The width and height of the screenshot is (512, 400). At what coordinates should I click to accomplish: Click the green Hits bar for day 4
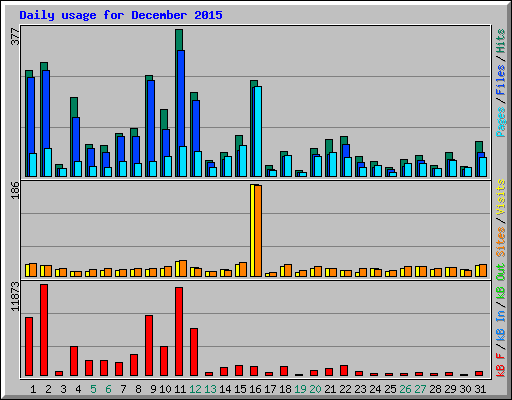(74, 107)
